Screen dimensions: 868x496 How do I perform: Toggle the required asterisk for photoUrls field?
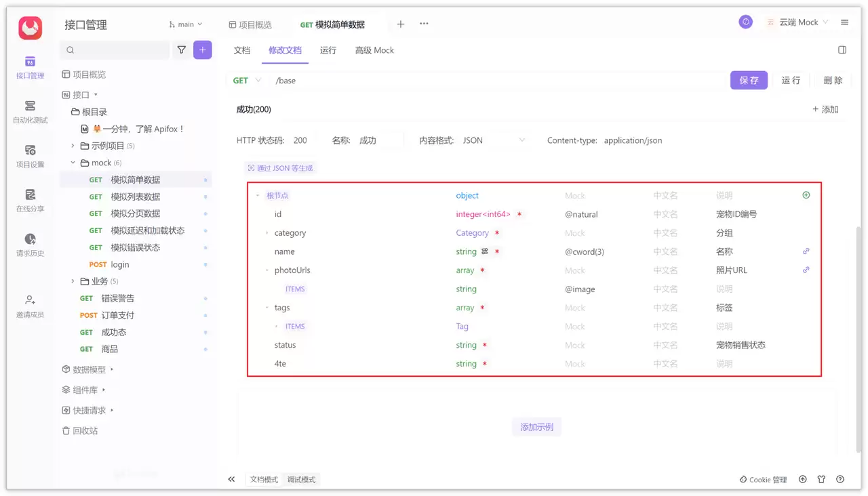pos(482,270)
